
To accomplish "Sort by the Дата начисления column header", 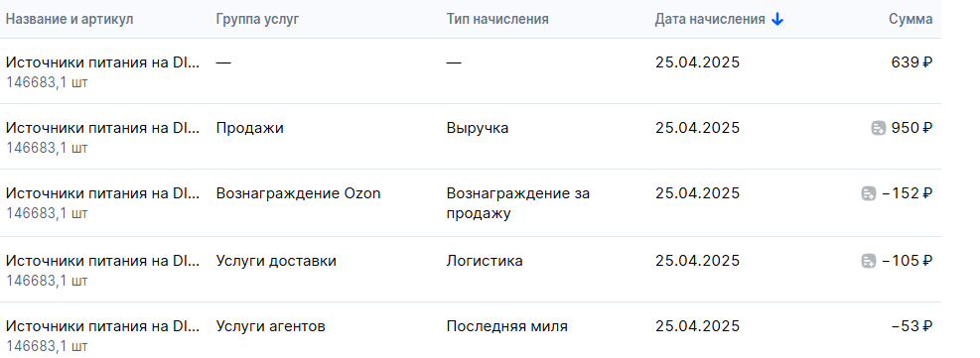I will click(710, 19).
